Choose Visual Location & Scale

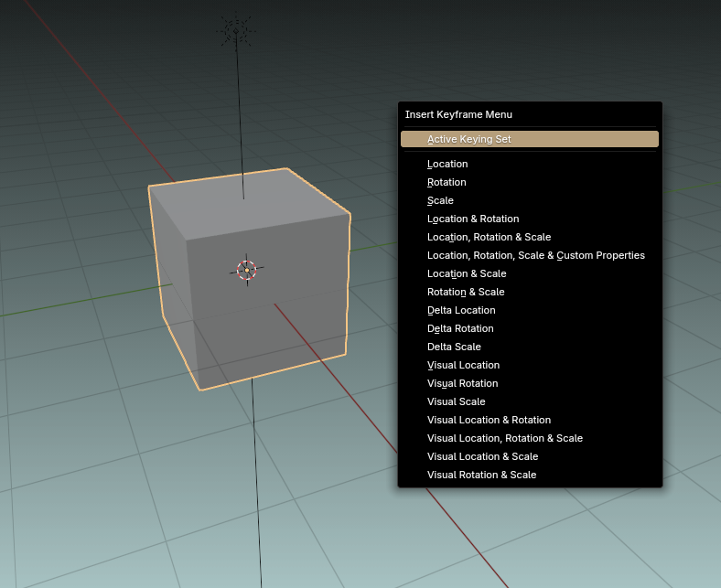click(x=529, y=457)
